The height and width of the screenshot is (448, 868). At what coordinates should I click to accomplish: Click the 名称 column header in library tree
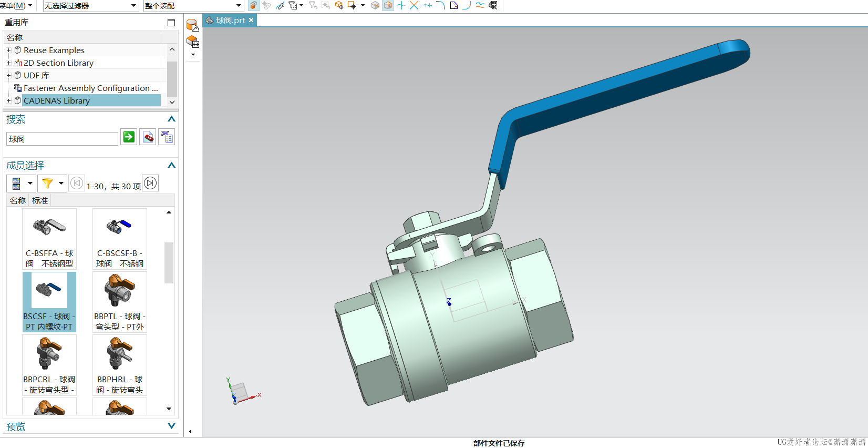tap(82, 37)
